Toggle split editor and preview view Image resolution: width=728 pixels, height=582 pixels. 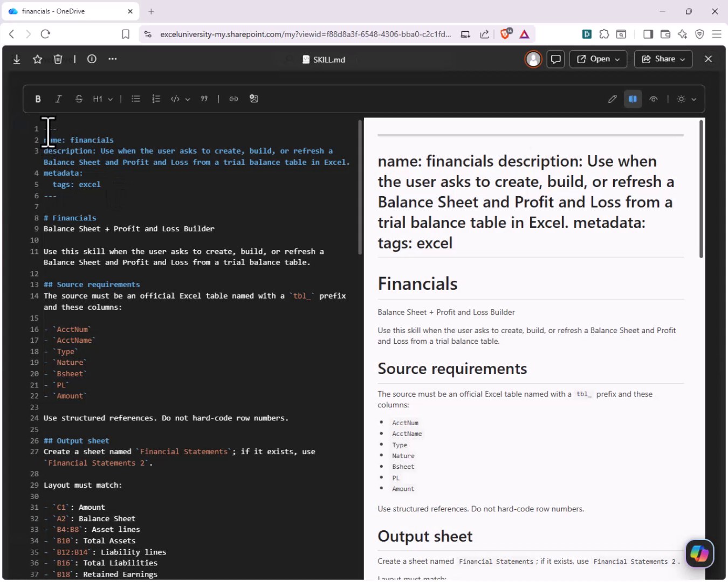pyautogui.click(x=633, y=99)
